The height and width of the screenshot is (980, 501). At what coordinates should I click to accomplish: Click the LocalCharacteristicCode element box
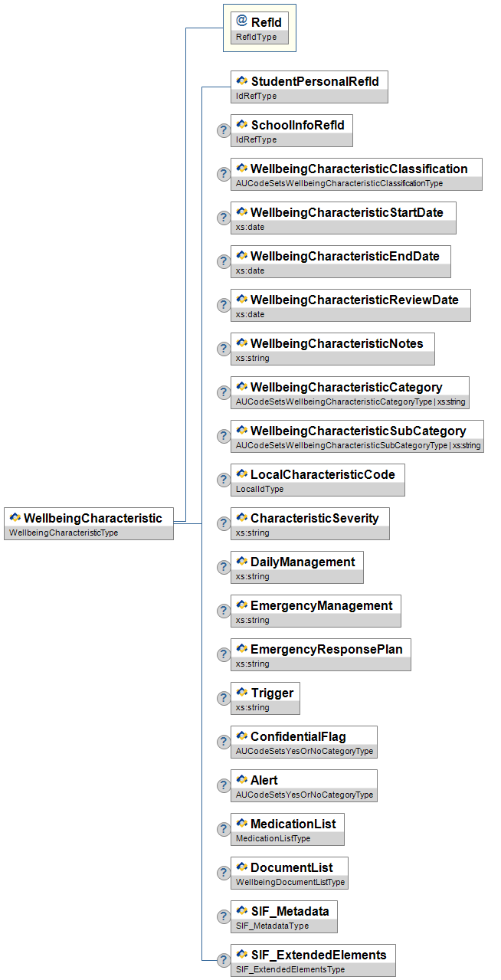(323, 474)
